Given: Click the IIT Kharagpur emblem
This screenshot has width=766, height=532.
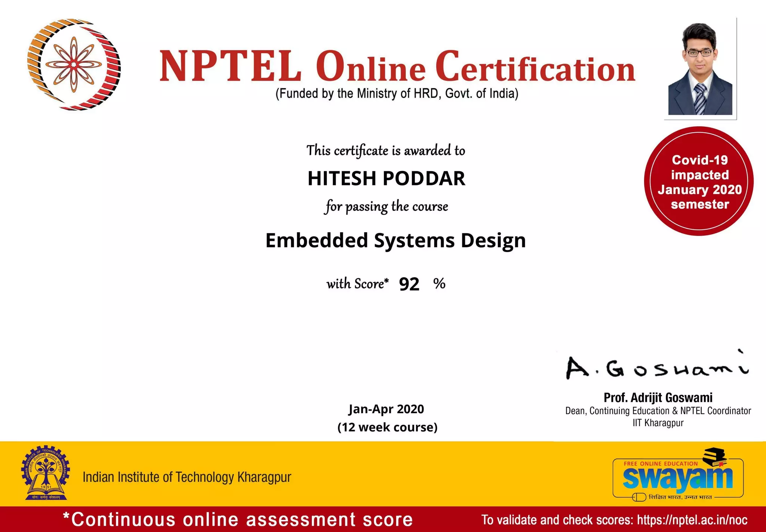Looking at the screenshot, I should pos(46,473).
